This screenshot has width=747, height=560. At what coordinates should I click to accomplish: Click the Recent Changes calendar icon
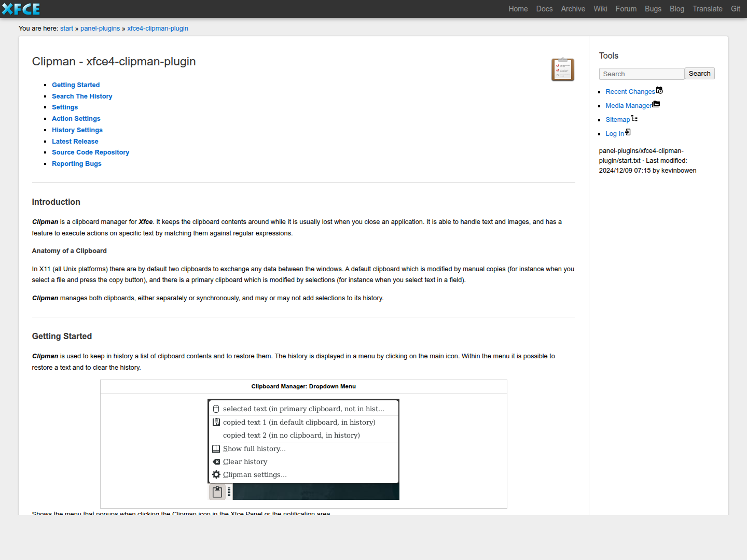pos(659,90)
